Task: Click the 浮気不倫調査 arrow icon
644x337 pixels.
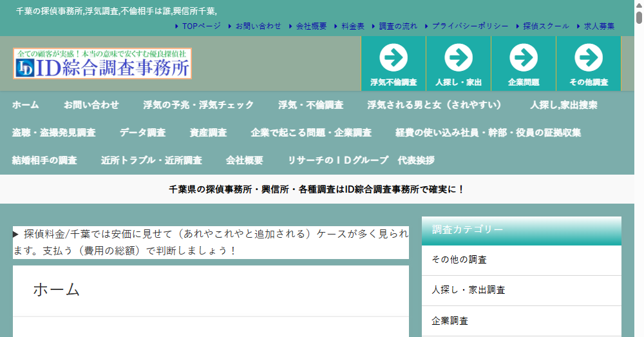Action: tap(393, 58)
